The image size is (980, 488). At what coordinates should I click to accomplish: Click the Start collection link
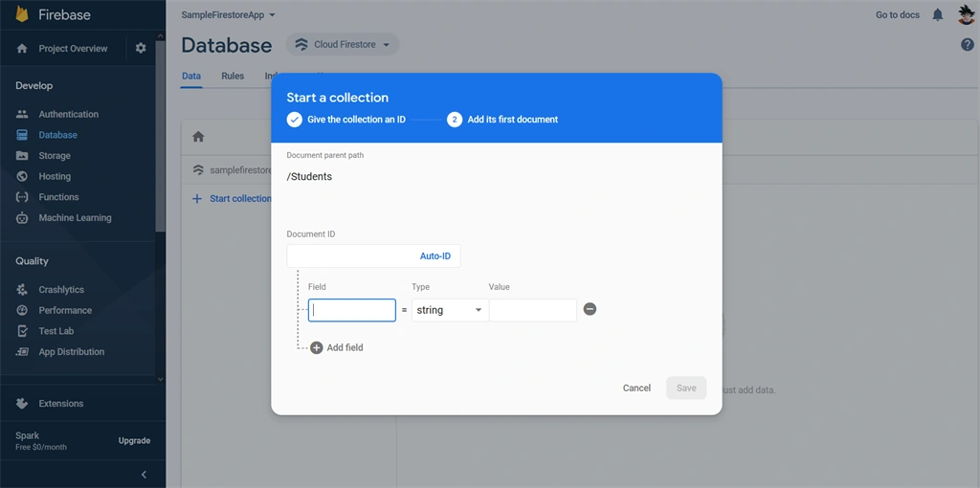pyautogui.click(x=240, y=199)
